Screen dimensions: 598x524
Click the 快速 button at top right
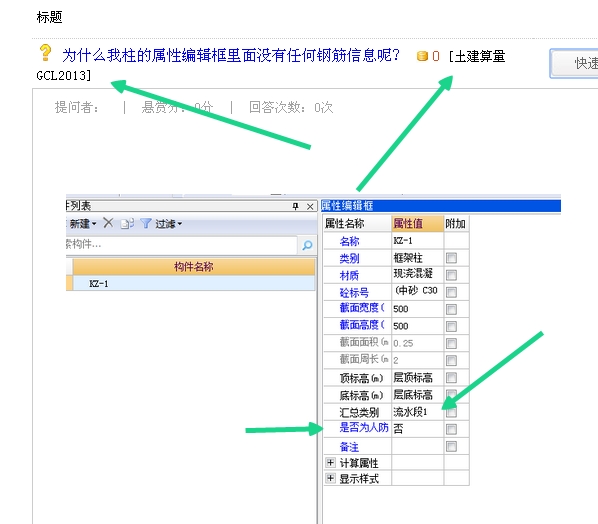(574, 63)
